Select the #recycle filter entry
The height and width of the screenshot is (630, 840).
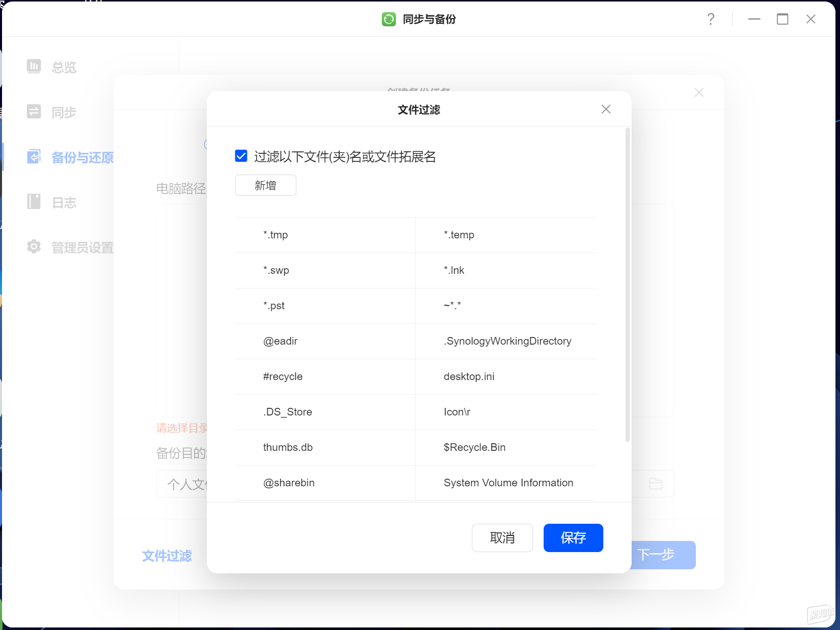pos(325,376)
